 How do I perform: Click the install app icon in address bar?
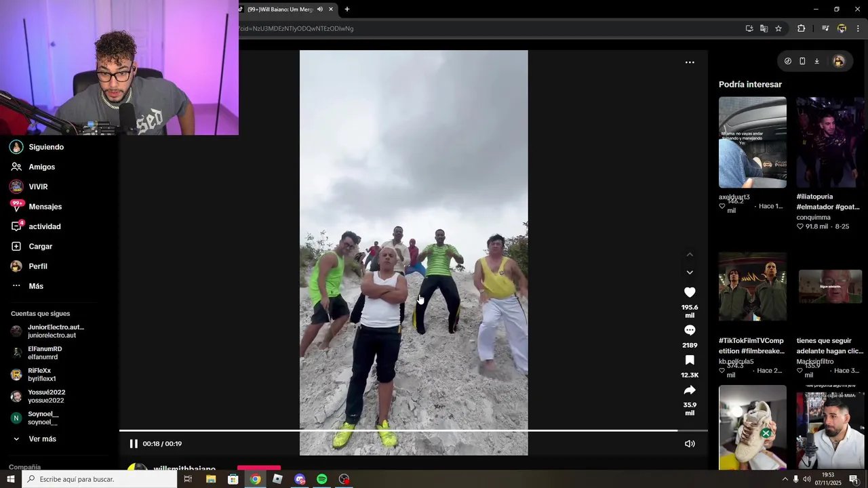pos(749,28)
